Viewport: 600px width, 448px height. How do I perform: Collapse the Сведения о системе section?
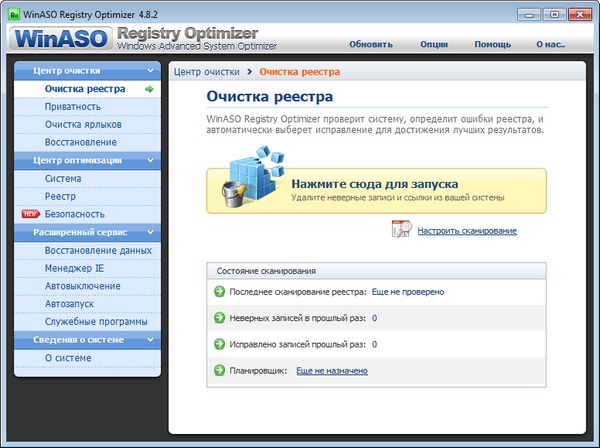click(x=150, y=340)
